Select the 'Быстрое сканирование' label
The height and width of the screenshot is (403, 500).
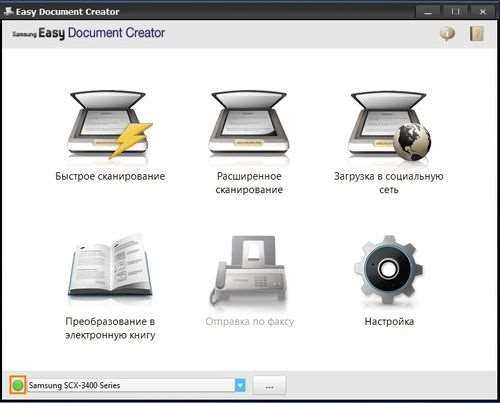(x=110, y=176)
